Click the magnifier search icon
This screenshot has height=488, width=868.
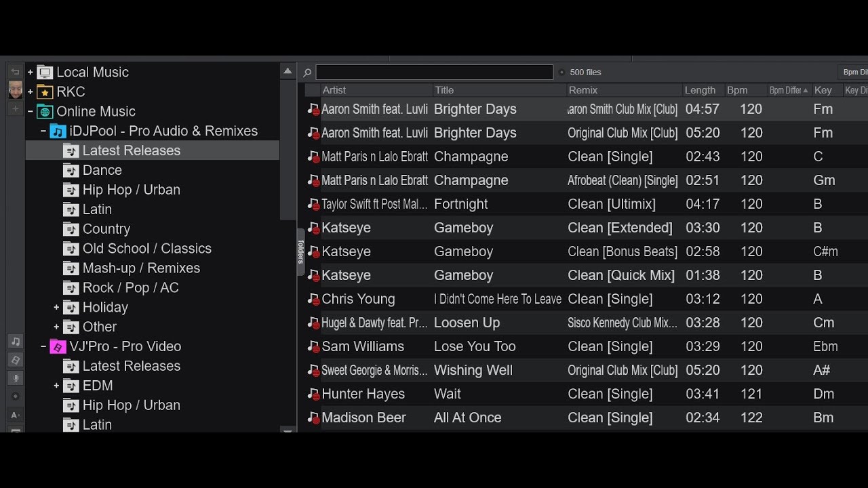click(307, 73)
